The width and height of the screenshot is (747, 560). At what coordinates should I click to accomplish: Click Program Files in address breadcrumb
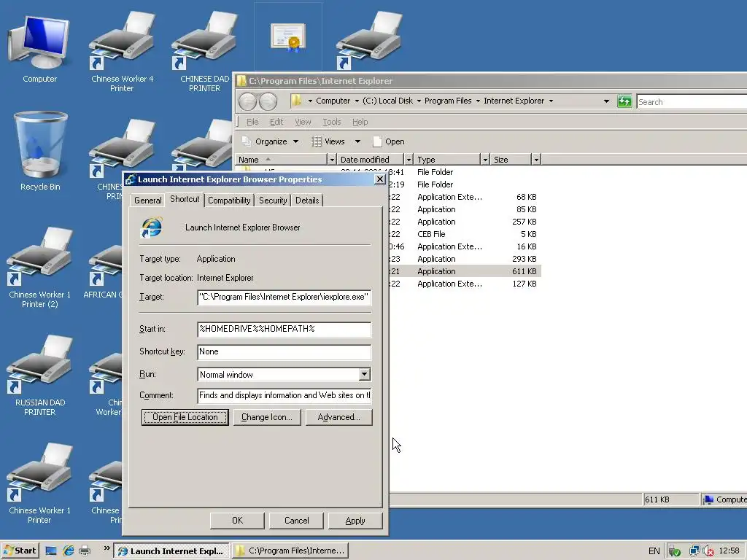[x=448, y=101]
